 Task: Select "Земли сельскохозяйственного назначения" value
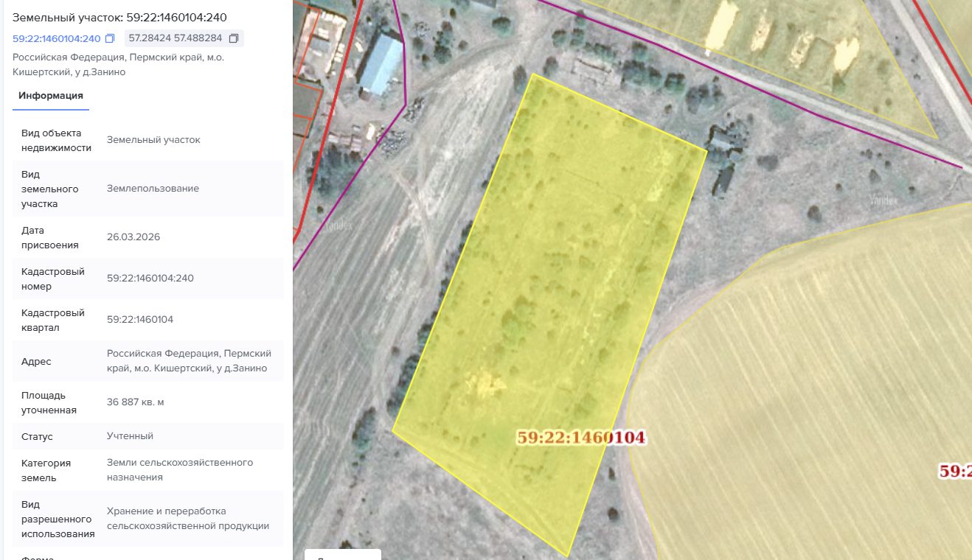180,470
